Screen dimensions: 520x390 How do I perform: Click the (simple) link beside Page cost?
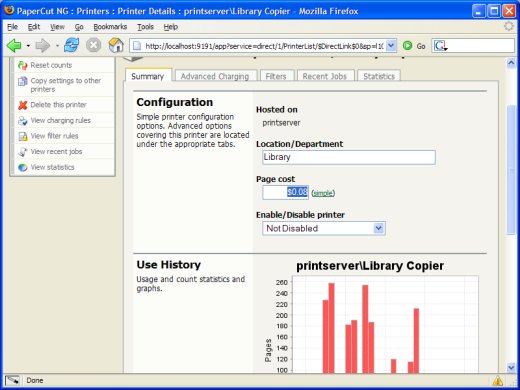point(323,193)
